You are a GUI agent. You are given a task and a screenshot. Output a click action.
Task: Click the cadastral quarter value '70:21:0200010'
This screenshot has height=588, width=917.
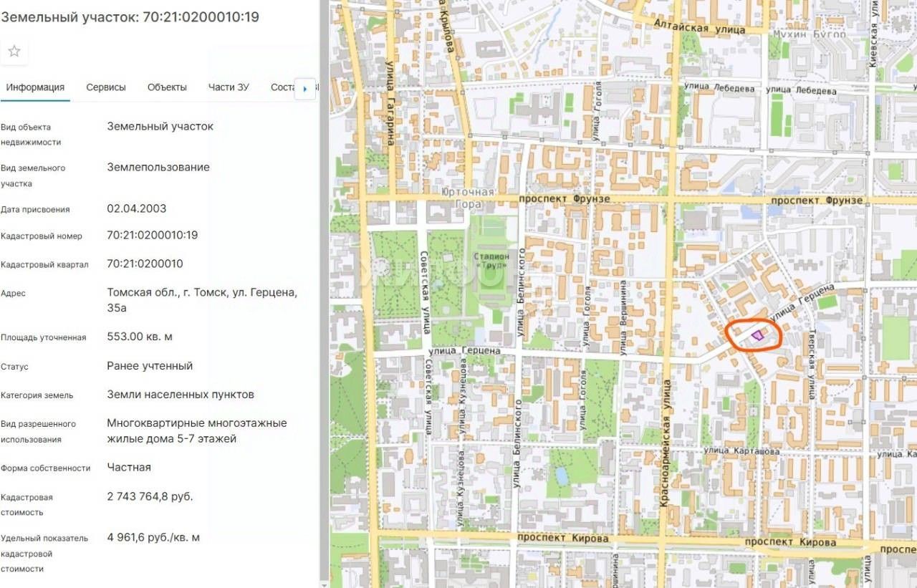click(x=145, y=264)
